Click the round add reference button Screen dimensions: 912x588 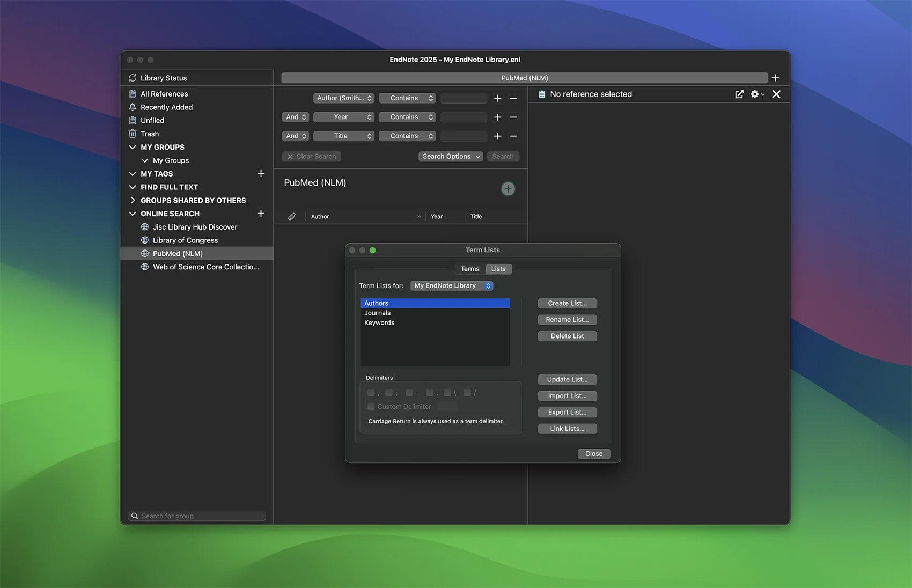point(508,189)
